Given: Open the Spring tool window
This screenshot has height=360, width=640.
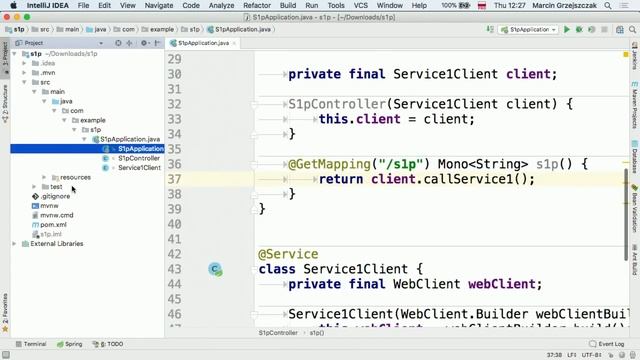Looking at the screenshot, I should coord(69,344).
